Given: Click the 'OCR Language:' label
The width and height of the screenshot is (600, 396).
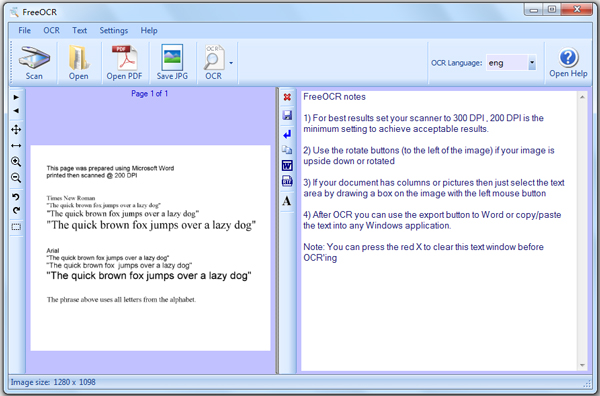Looking at the screenshot, I should point(457,63).
